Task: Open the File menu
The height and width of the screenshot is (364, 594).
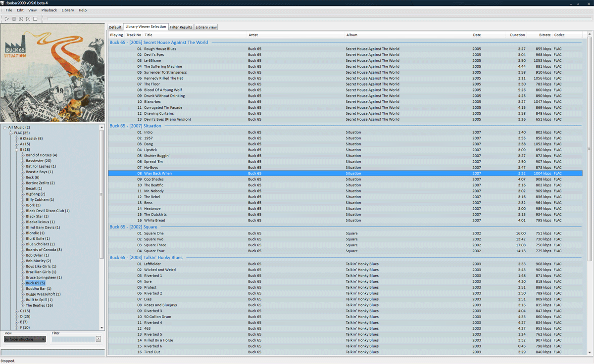Action: 9,10
